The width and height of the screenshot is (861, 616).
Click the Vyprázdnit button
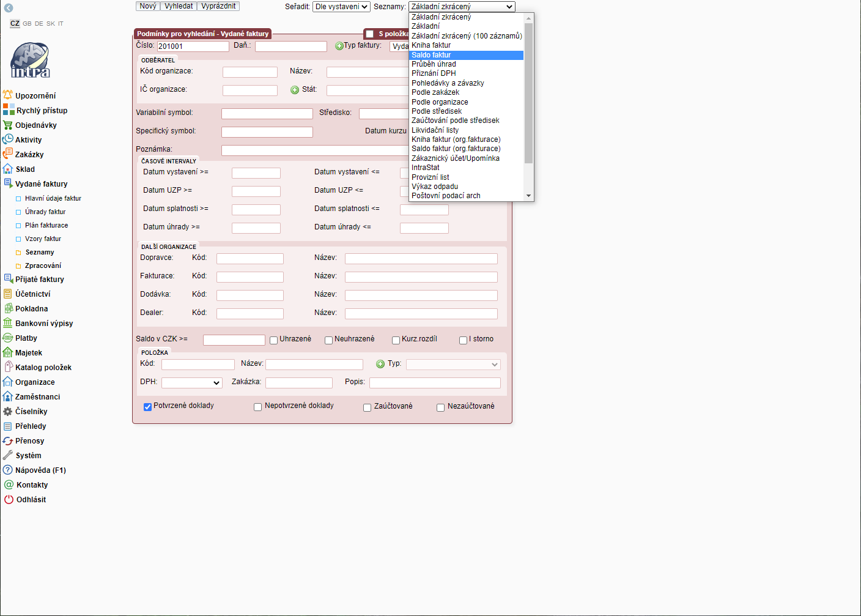(x=218, y=6)
